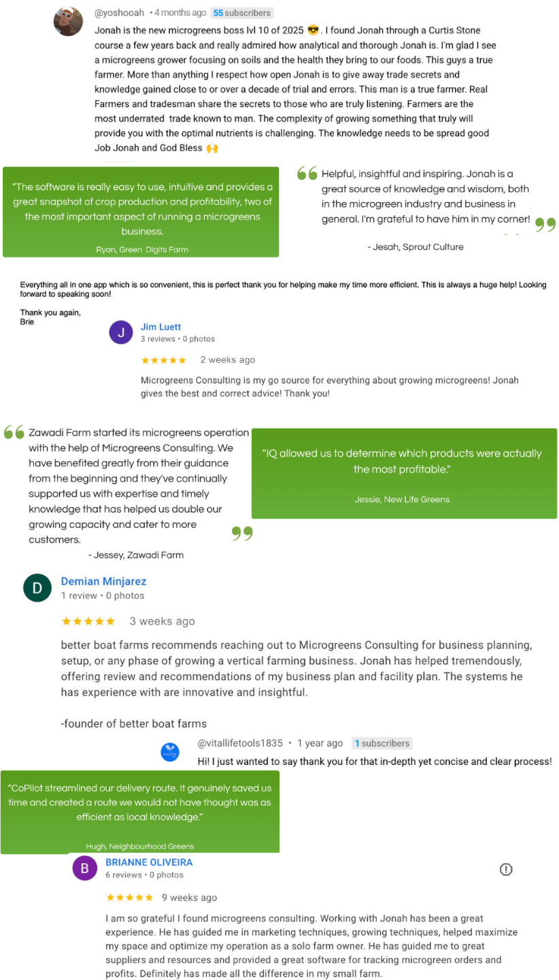This screenshot has width=559, height=980.
Task: Click the green Ryan, Green Digits Farm testimonial card
Action: coord(141,212)
